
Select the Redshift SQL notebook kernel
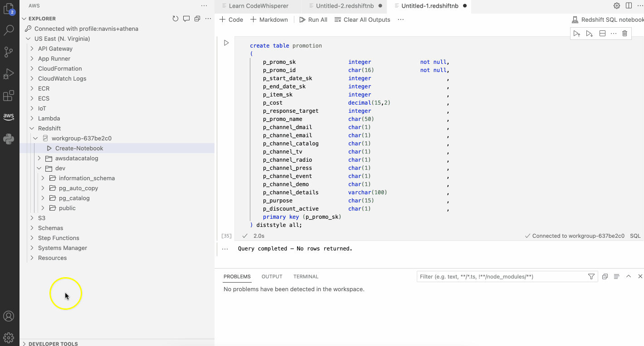pos(608,19)
